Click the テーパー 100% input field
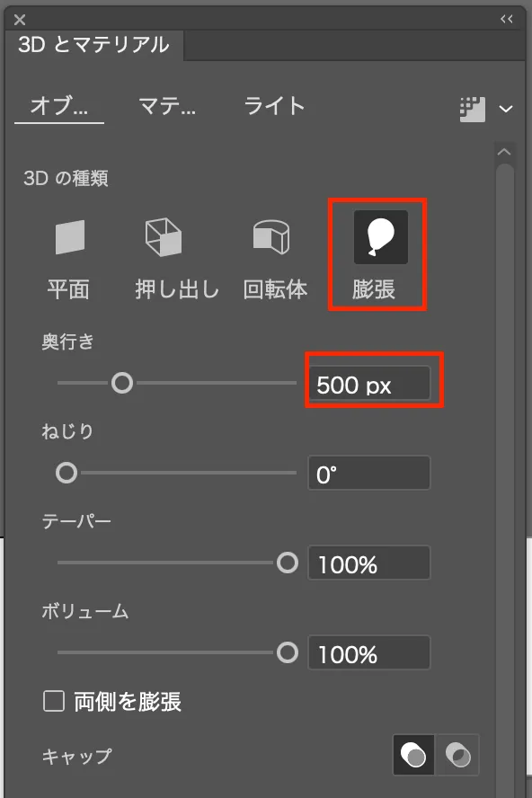 [x=369, y=563]
